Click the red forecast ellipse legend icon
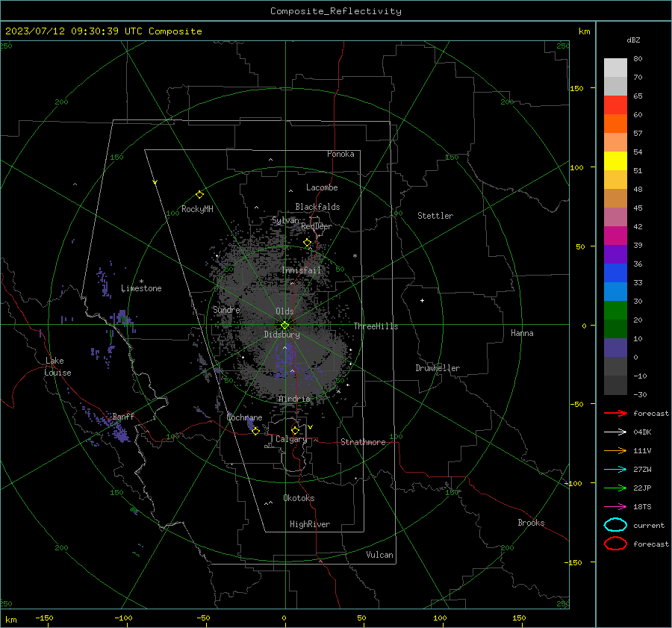672x628 pixels. [615, 544]
